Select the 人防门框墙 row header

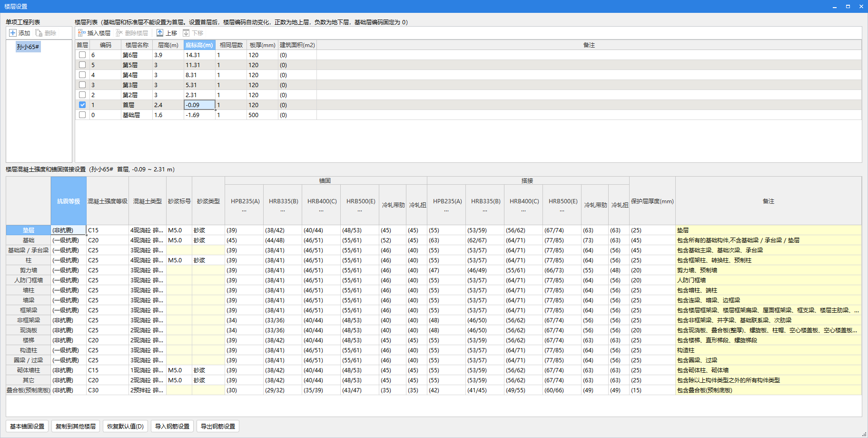pos(29,280)
